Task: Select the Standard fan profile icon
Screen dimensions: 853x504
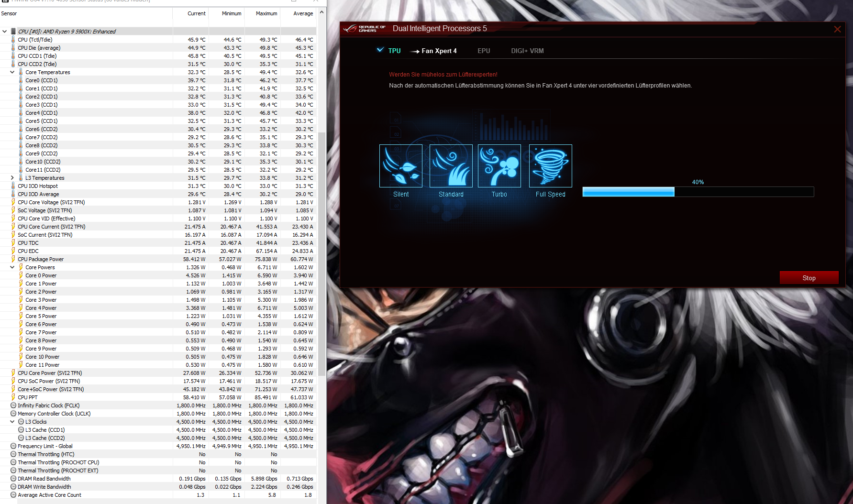Action: pos(451,166)
